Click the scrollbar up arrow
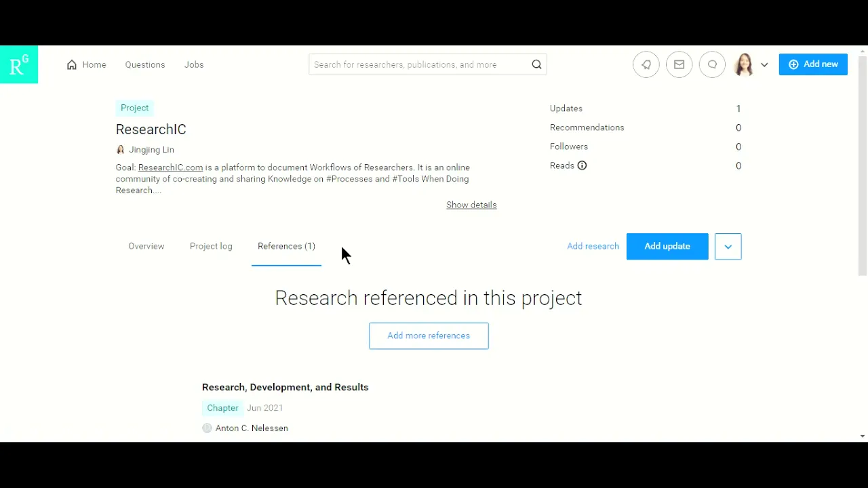Viewport: 868px width, 488px height. pyautogui.click(x=863, y=51)
